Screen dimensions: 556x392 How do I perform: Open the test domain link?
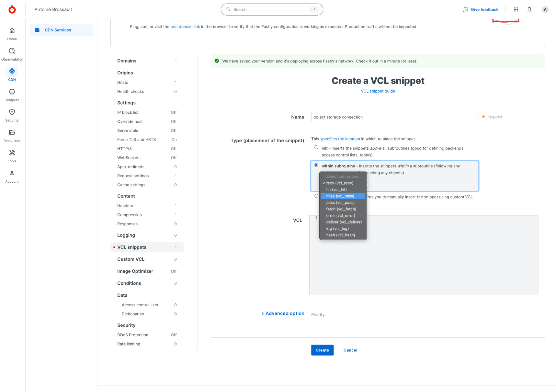pos(185,27)
